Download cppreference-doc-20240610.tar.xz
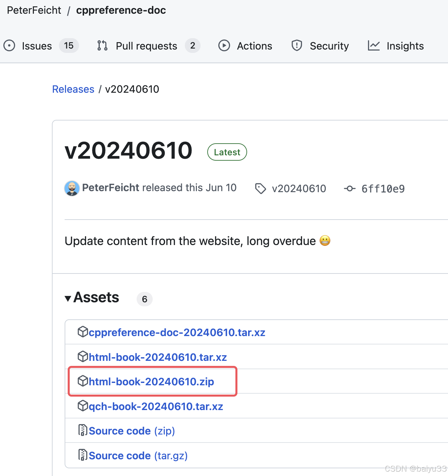Screen dimensions: 448x476 [x=177, y=332]
